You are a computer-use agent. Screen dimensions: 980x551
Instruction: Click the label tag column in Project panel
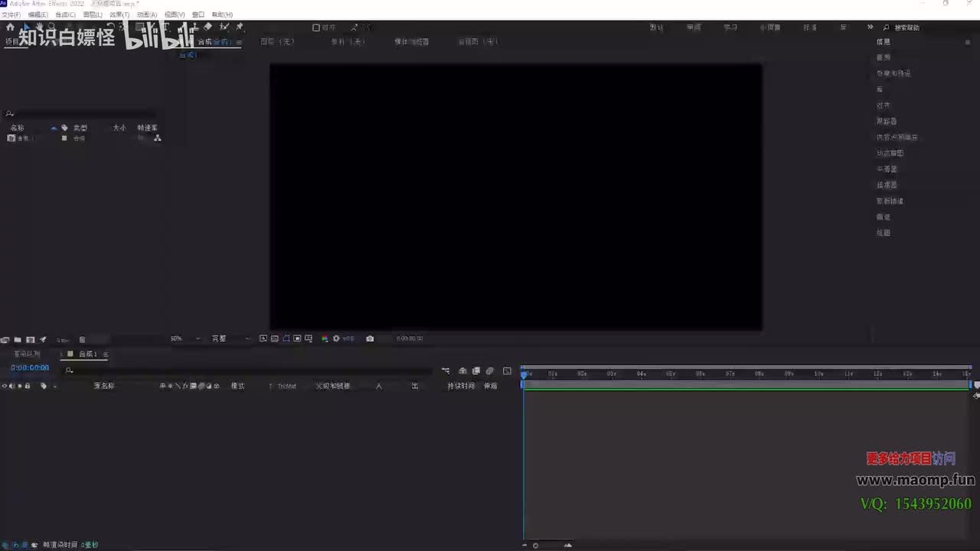coord(64,128)
